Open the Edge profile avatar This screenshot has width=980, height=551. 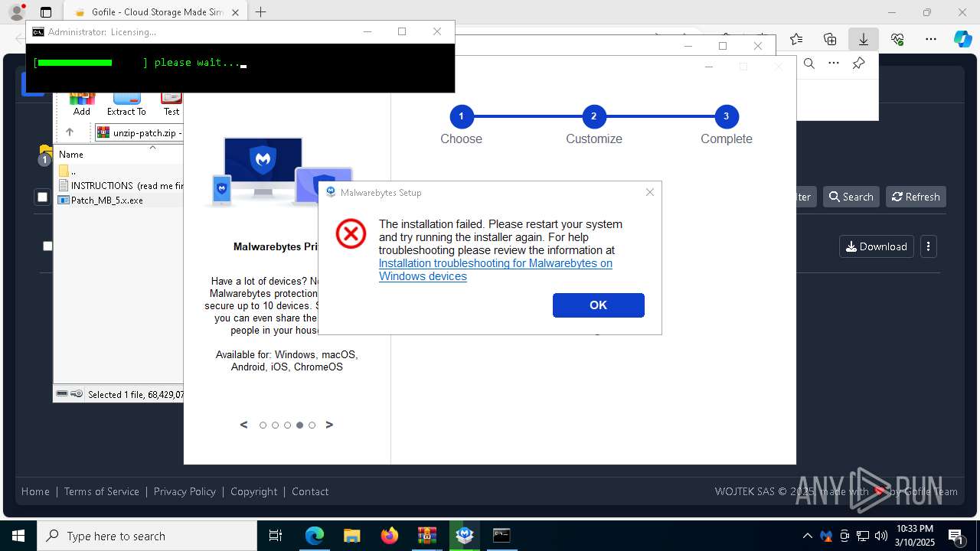16,12
